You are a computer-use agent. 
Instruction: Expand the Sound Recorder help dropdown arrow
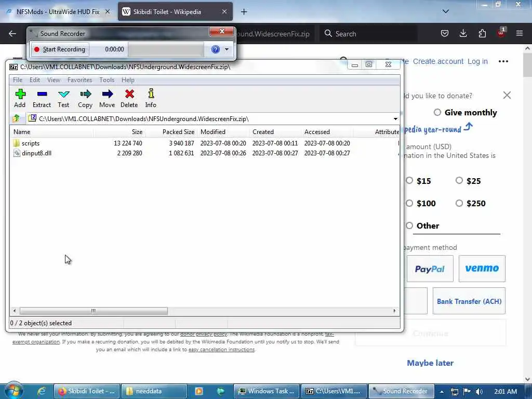point(227,49)
